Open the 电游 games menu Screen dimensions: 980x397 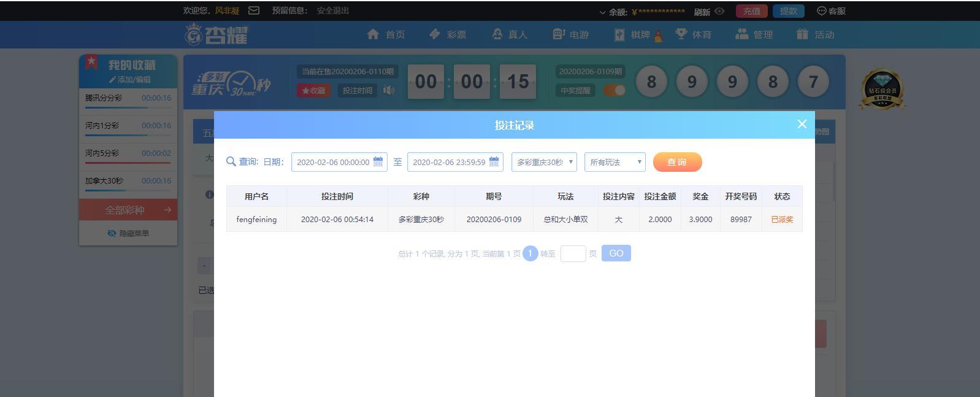570,34
